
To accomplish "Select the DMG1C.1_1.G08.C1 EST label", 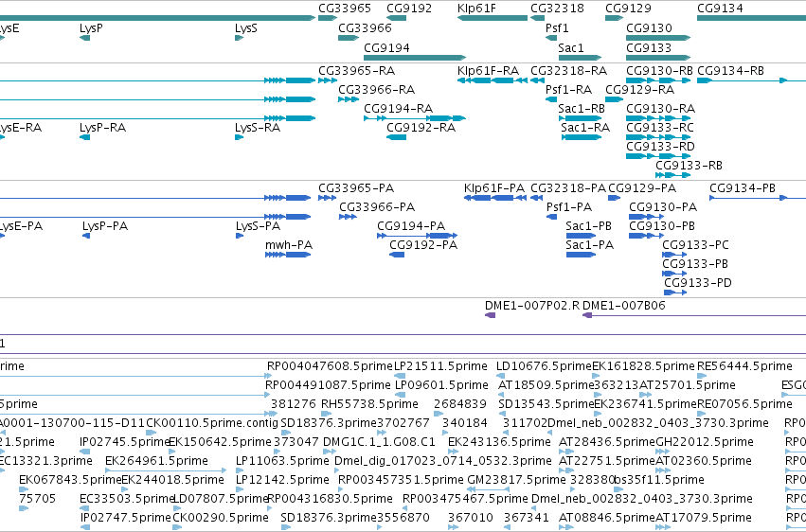I will click(x=379, y=442).
